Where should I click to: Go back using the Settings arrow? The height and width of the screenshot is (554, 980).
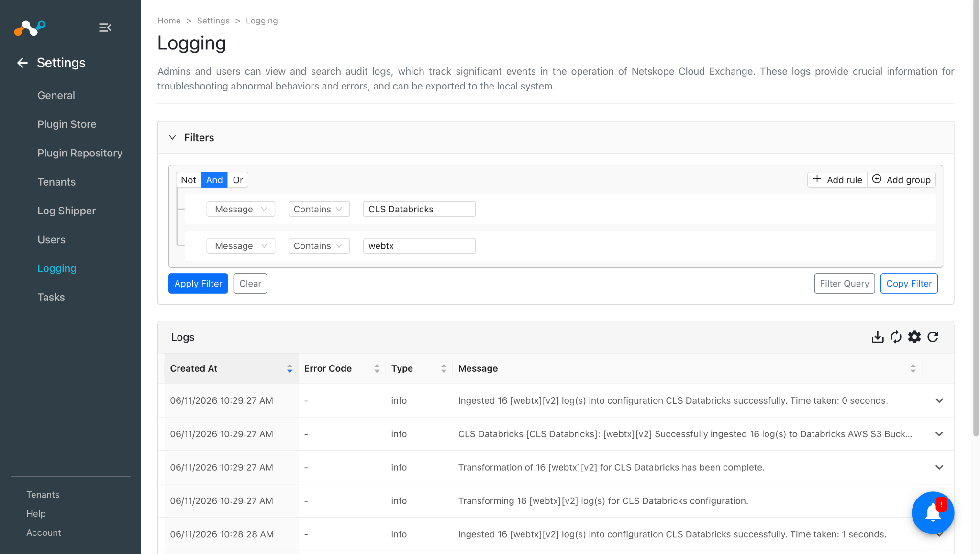[22, 63]
